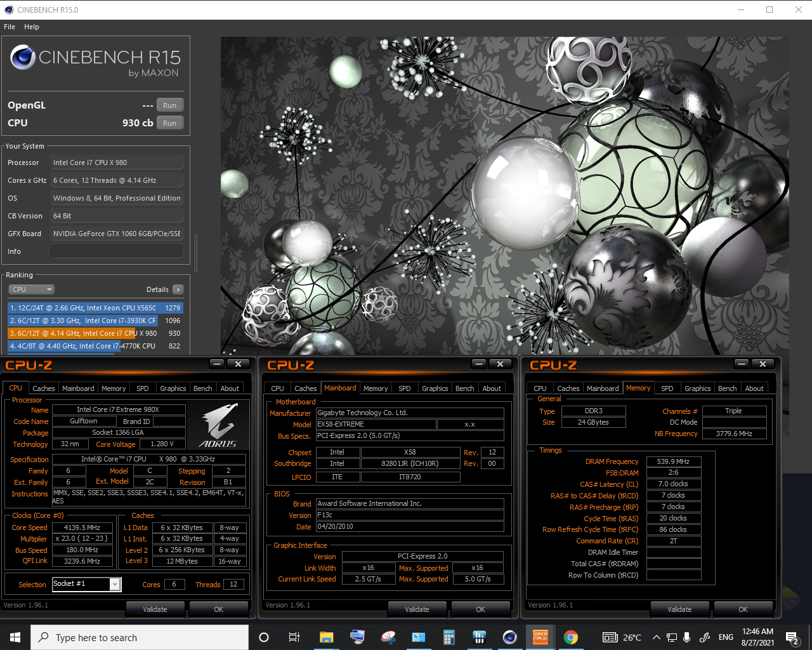Open the Socket #1 selection dropdown
Screen dimensions: 812x650
(115, 584)
